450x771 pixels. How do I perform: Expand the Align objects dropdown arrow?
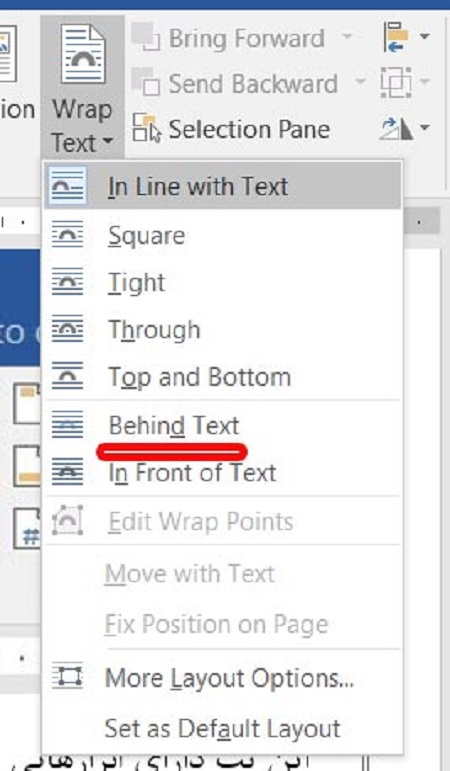tap(424, 36)
